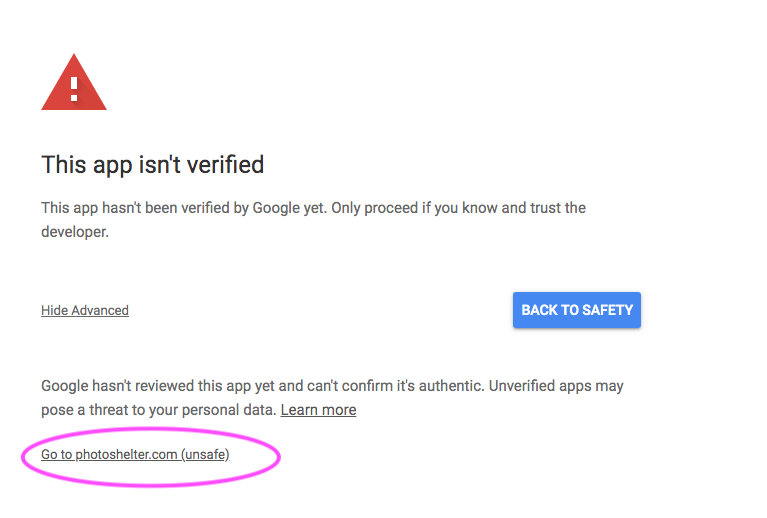Click the white exclamation mark inside the triangle
The width and height of the screenshot is (767, 518).
pyautogui.click(x=74, y=89)
